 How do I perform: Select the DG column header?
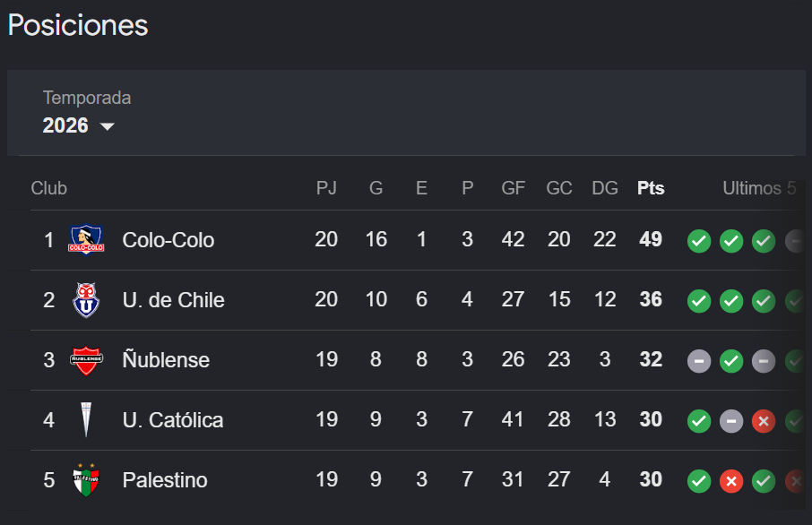click(x=605, y=188)
